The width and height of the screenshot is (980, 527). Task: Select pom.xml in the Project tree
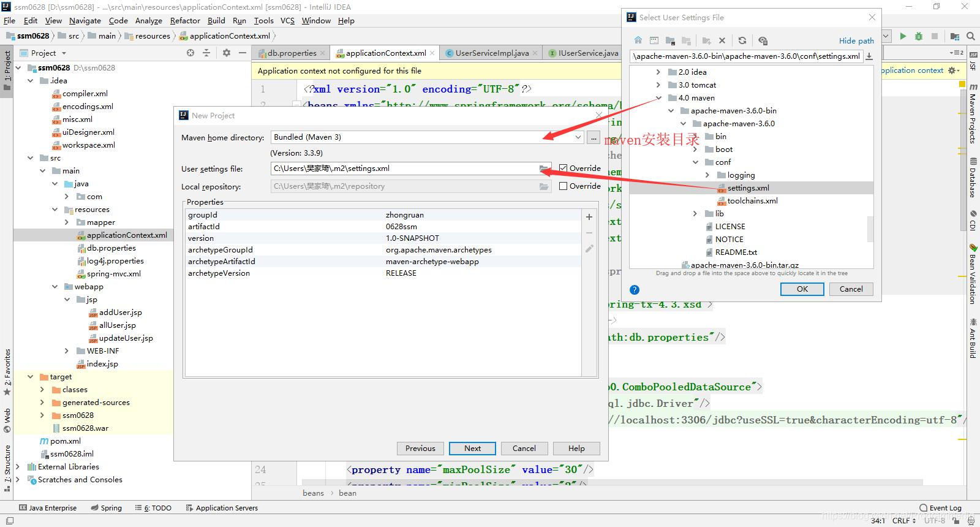[65, 441]
